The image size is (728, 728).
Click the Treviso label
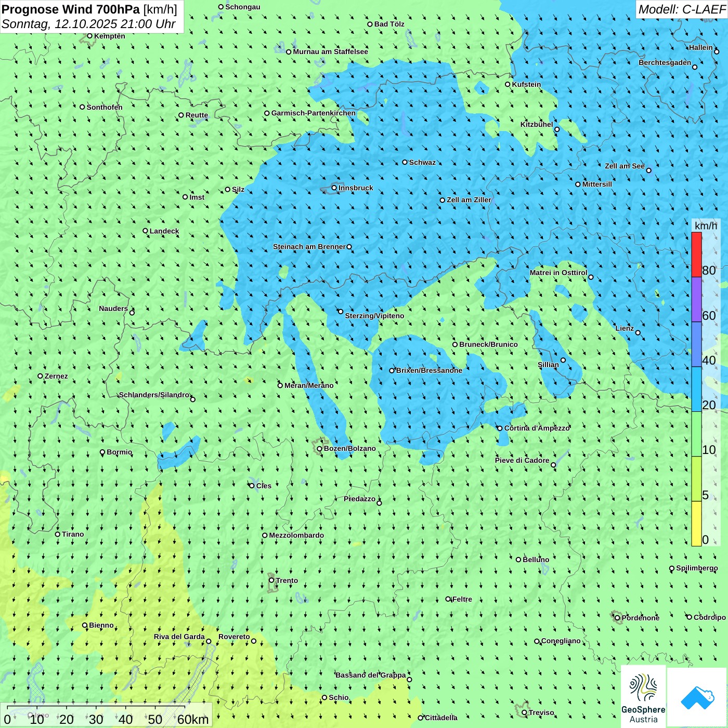[541, 712]
